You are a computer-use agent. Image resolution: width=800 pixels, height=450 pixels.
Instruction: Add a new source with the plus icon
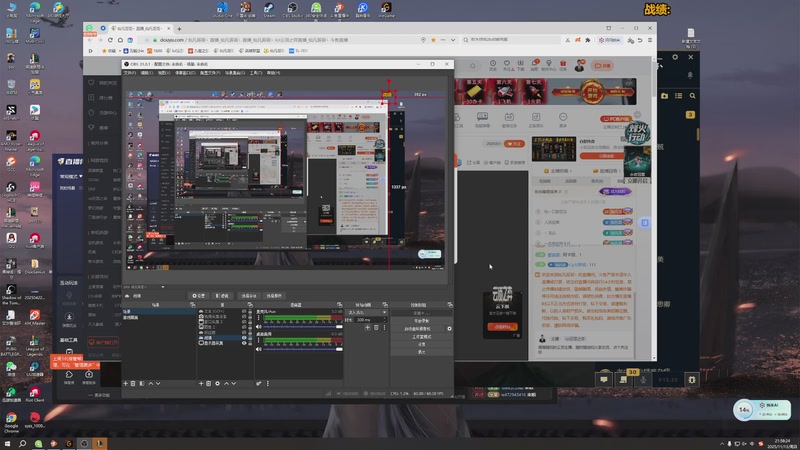(x=201, y=383)
